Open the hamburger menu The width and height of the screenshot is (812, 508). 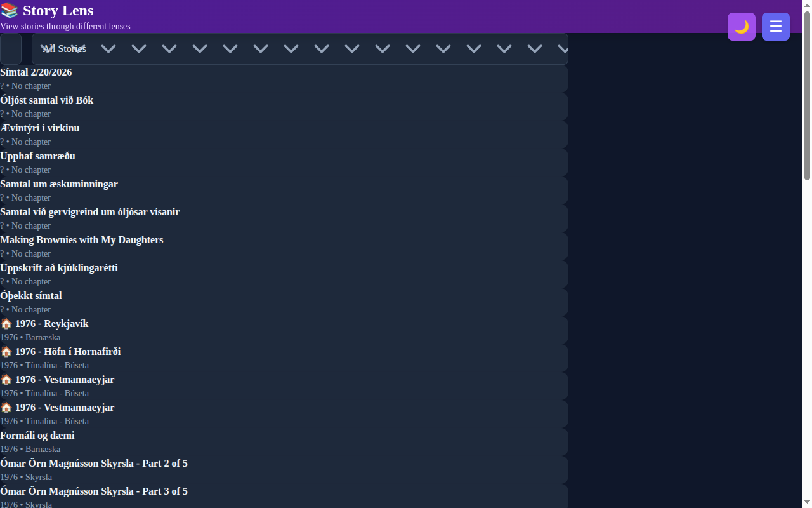[x=775, y=27]
